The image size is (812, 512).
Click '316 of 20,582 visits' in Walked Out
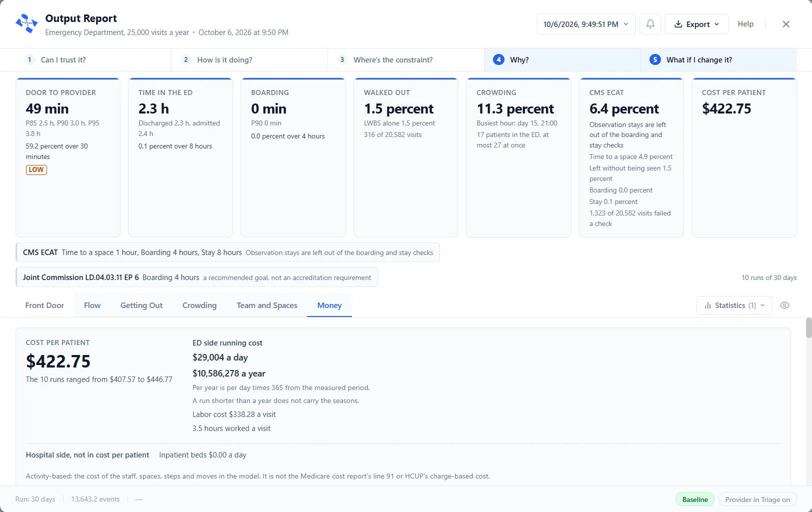392,134
